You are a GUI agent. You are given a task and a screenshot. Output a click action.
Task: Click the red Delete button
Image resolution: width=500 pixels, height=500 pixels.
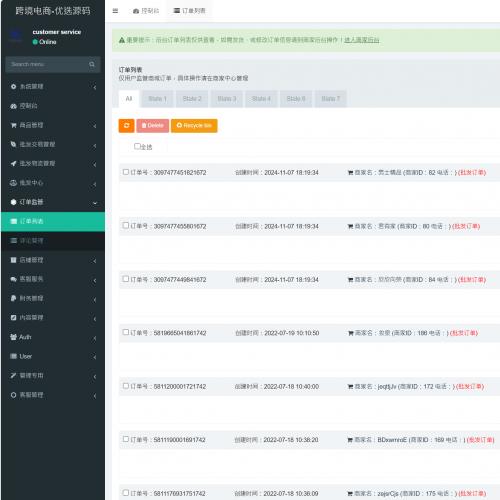pyautogui.click(x=152, y=126)
